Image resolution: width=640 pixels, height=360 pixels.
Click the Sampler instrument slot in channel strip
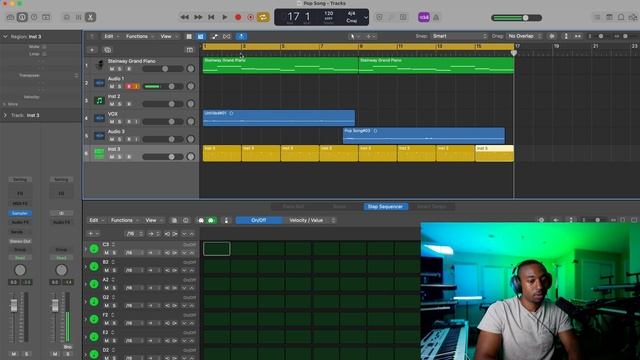pos(20,213)
